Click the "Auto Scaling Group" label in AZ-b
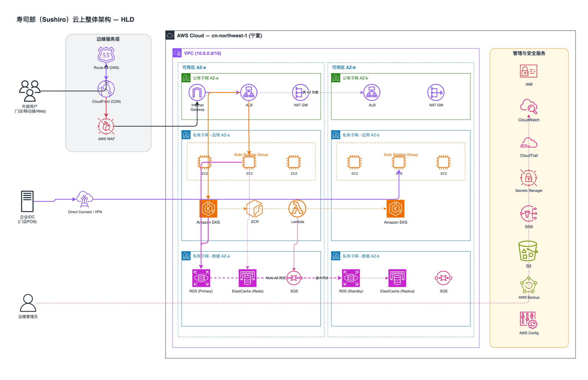This screenshot has width=588, height=380. point(401,155)
